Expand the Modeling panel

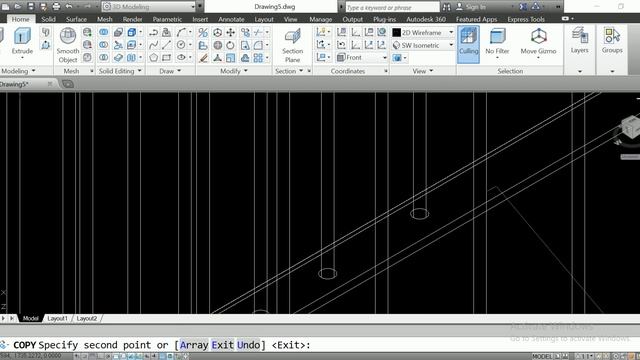[x=18, y=71]
